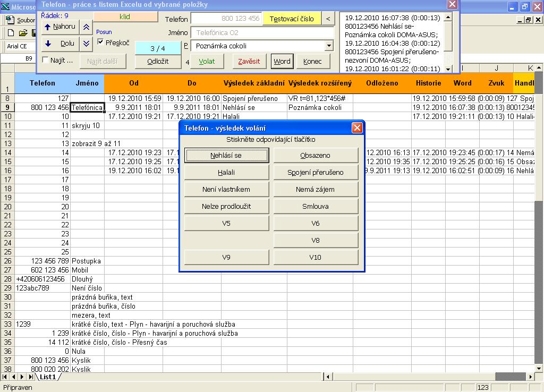Open the Soubor menu in Excel
Viewport: 544px width, 392px height.
coord(26,21)
